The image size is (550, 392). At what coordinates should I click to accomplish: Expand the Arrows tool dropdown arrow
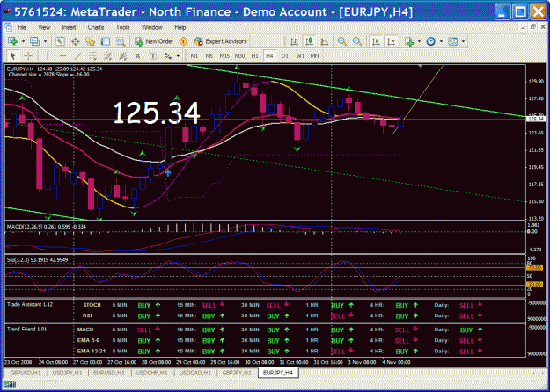pyautogui.click(x=178, y=56)
